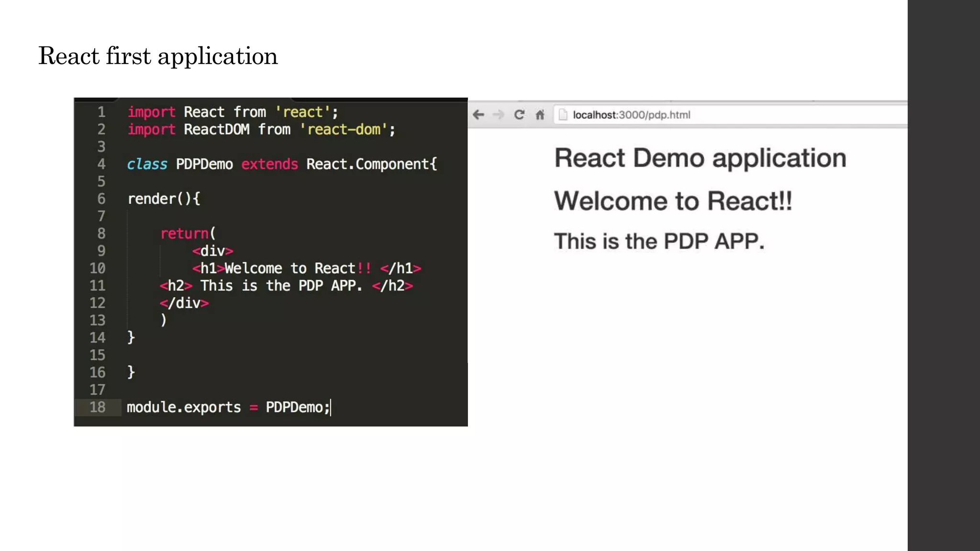
Task: Click line number 18 in gutter
Action: (98, 407)
